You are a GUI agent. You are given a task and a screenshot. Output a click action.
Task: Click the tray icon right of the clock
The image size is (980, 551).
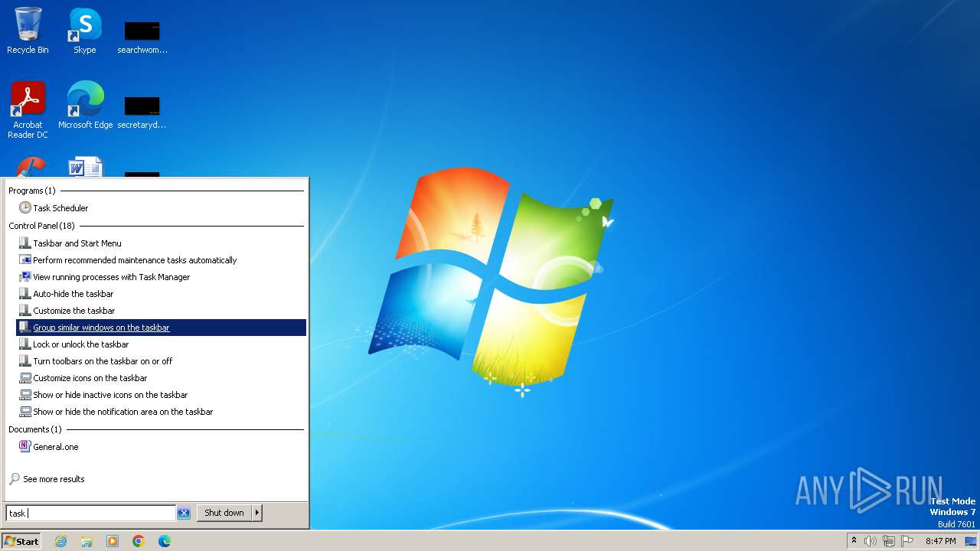(971, 541)
